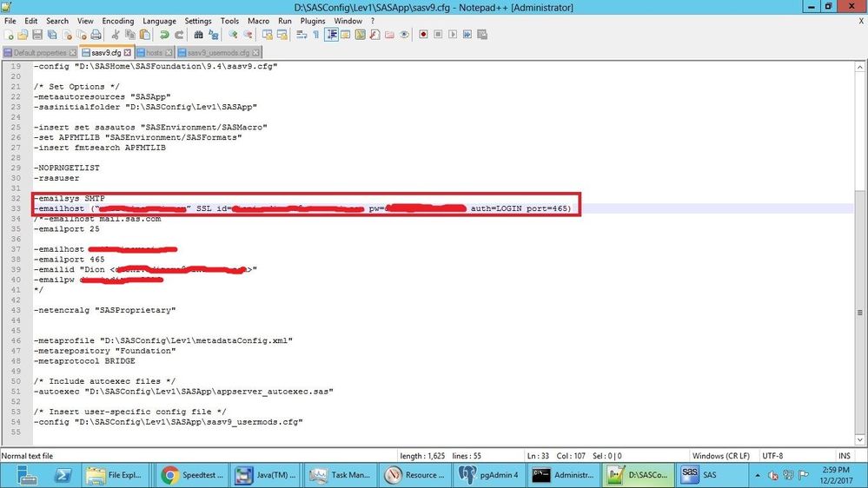868x488 pixels.
Task: Save the recorded macro icon
Action: coord(482,35)
